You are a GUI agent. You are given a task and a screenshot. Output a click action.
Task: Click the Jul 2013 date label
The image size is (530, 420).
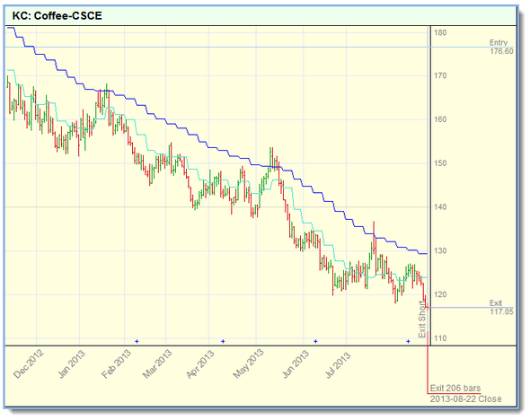tap(339, 364)
